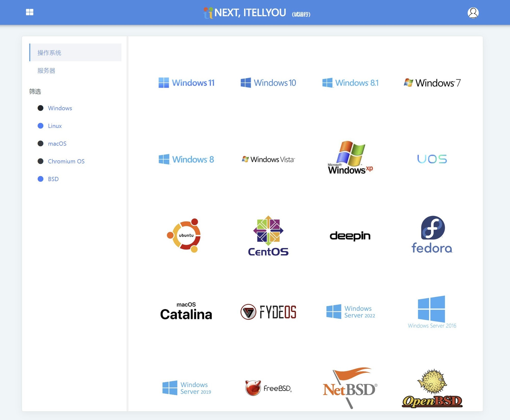Select Windows Server 2022 logo
510x420 pixels.
tap(350, 312)
